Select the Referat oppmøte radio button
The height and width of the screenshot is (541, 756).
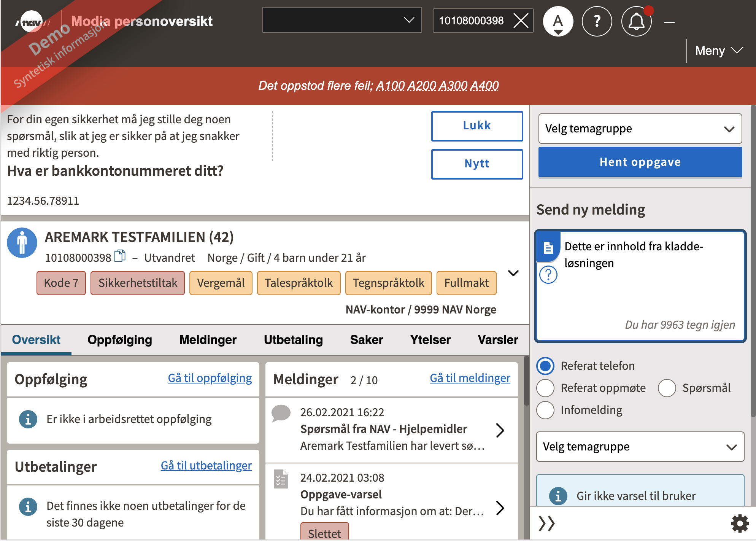pos(545,388)
